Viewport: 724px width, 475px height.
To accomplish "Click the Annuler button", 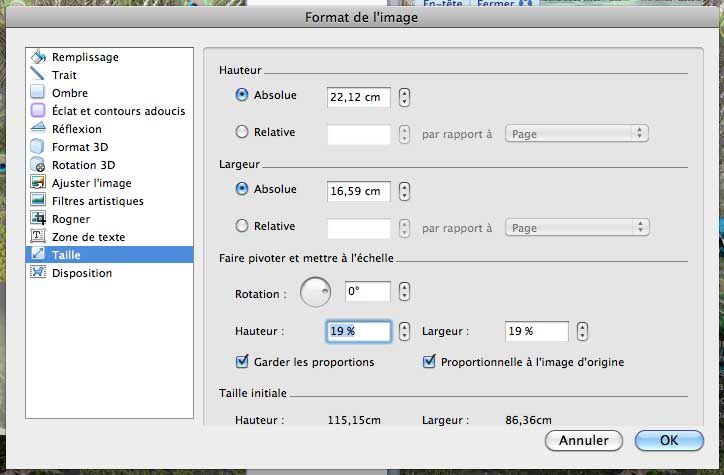I will [x=583, y=441].
